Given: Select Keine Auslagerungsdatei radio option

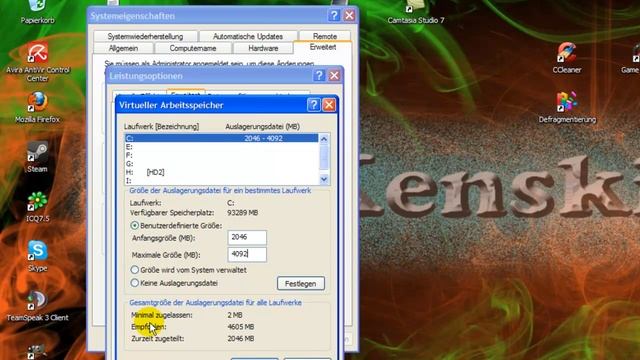Looking at the screenshot, I should [x=134, y=282].
